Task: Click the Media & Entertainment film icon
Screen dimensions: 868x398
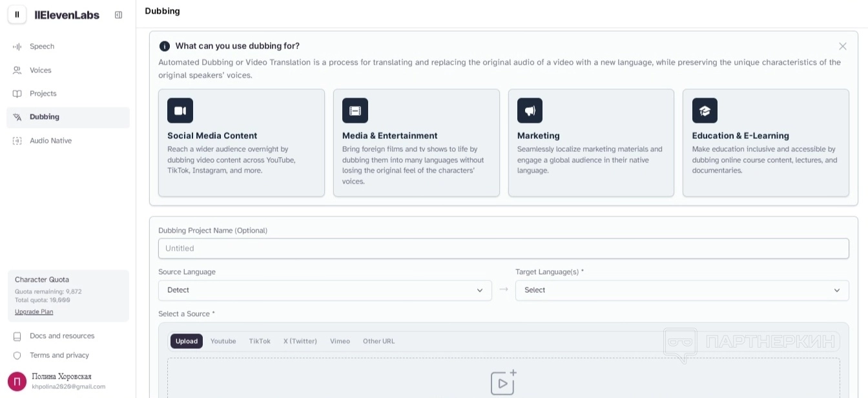Action: (x=355, y=110)
